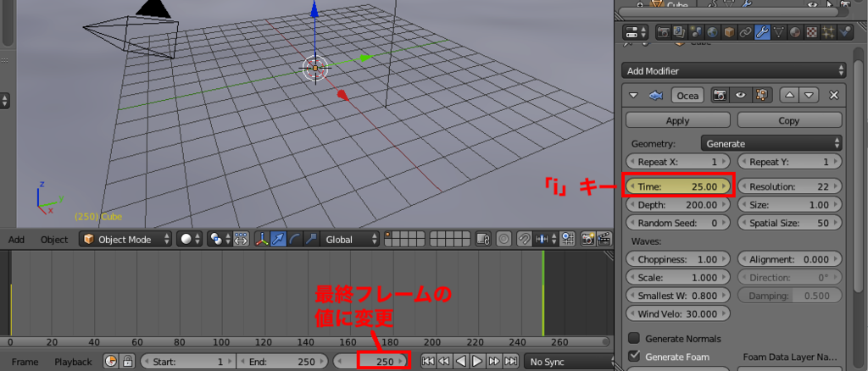Open the Material properties tab (sphere icon)

[x=795, y=32]
